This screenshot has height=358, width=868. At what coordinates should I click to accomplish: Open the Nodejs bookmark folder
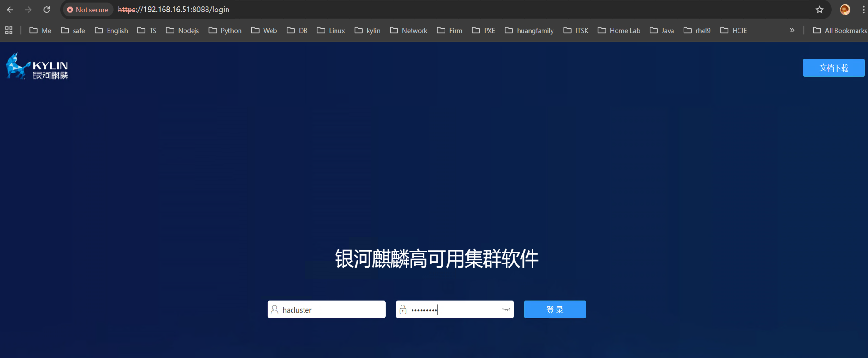click(183, 31)
